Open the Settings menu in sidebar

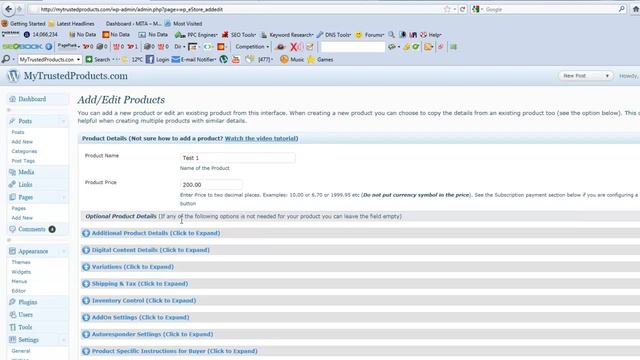coord(29,340)
